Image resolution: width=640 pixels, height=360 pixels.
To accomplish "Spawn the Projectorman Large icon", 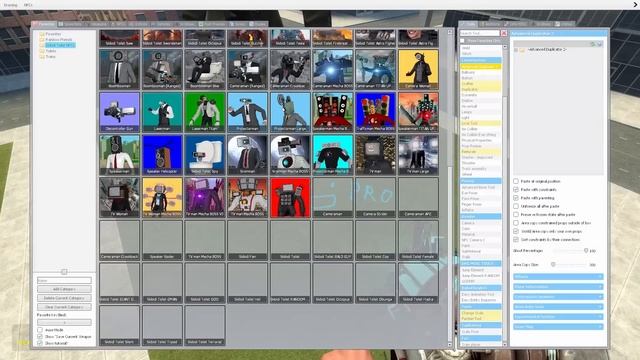I will 290,112.
